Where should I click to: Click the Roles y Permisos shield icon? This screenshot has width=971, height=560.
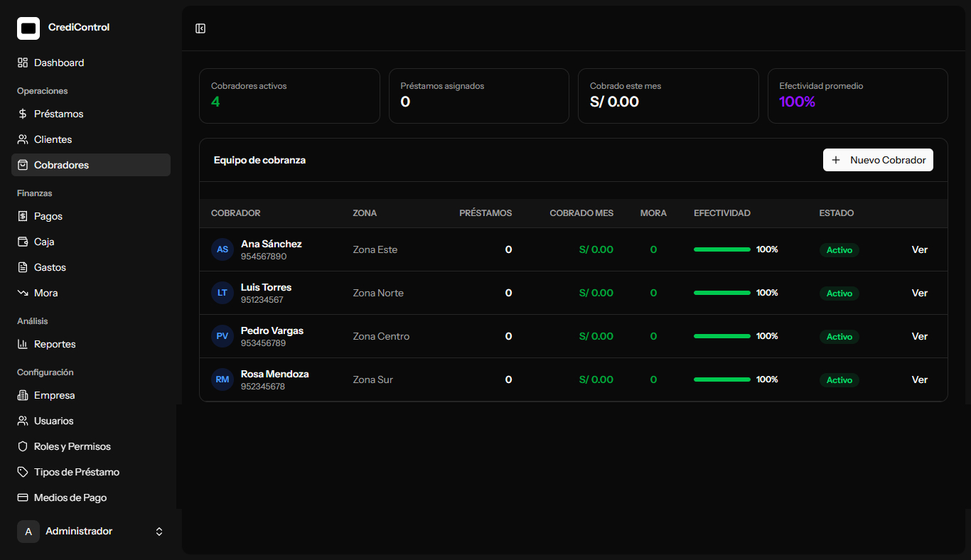23,446
